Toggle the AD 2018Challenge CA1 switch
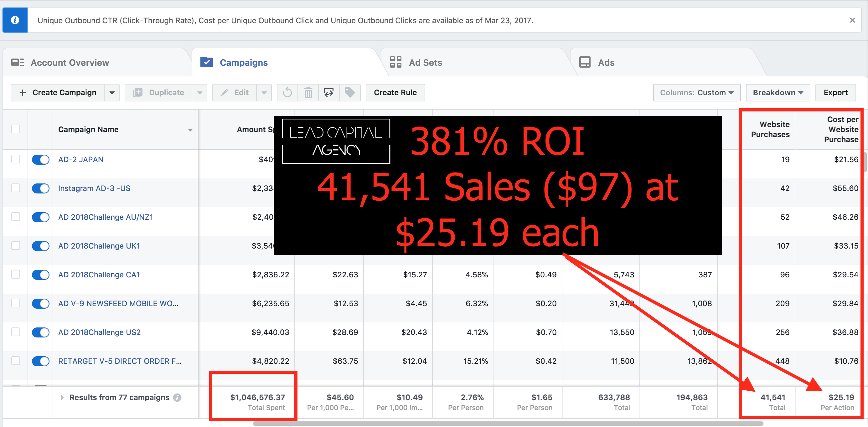Screen dimensions: 868x427 [40, 275]
